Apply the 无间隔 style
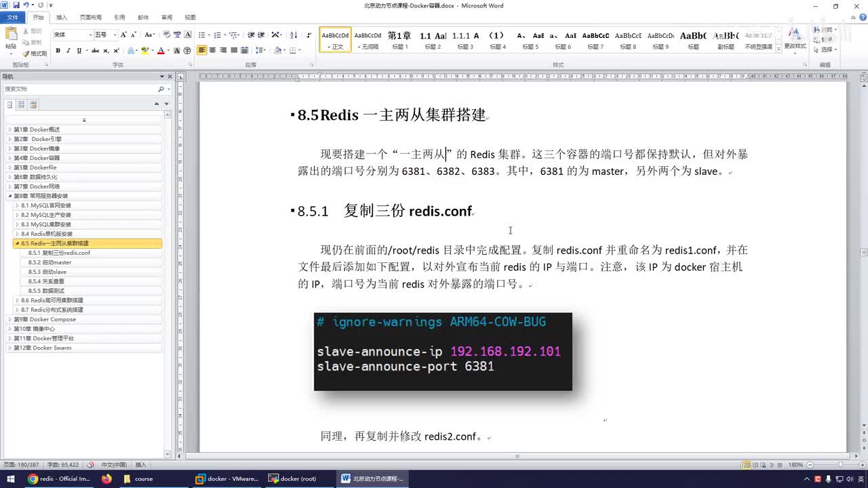 coord(367,39)
